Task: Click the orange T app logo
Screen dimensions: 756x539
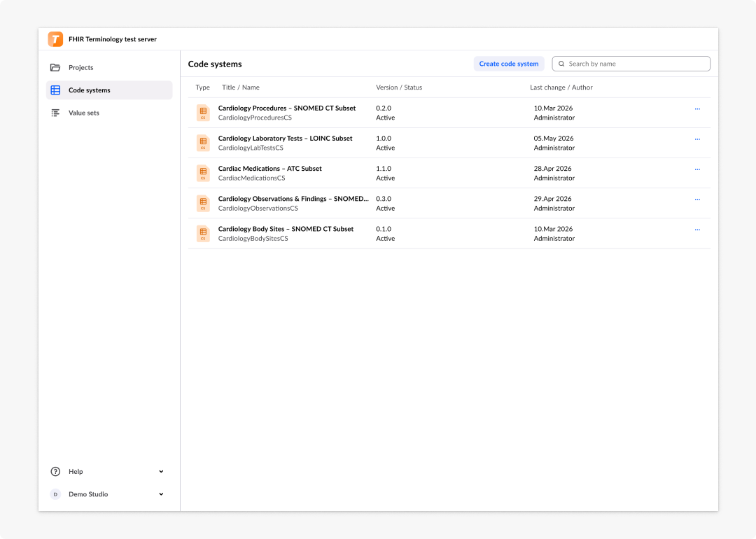Action: coord(55,39)
